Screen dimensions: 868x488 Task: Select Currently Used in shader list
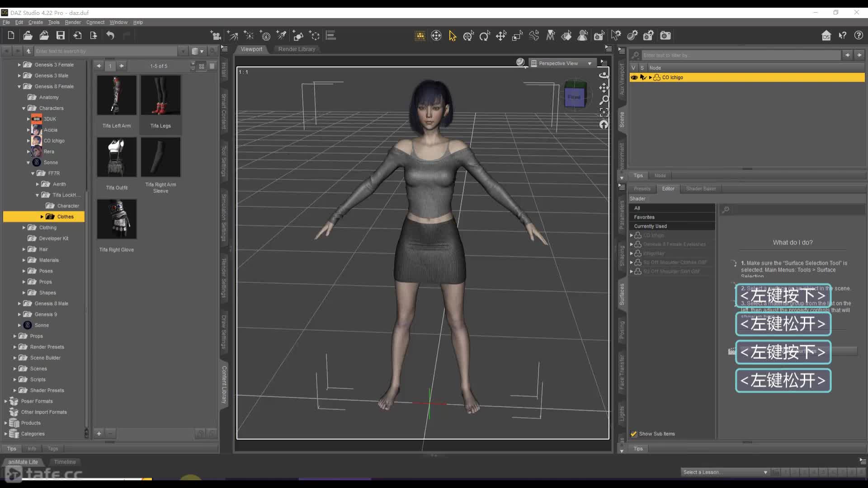(672, 226)
